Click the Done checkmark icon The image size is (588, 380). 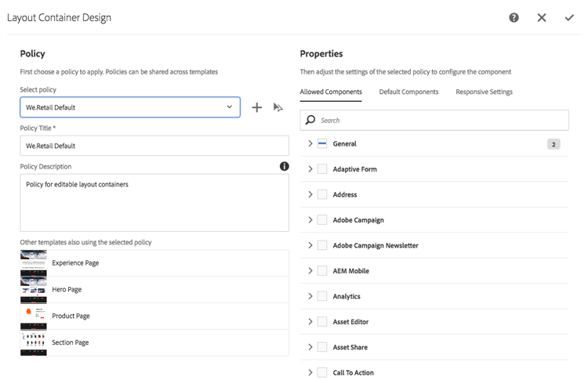tap(569, 17)
